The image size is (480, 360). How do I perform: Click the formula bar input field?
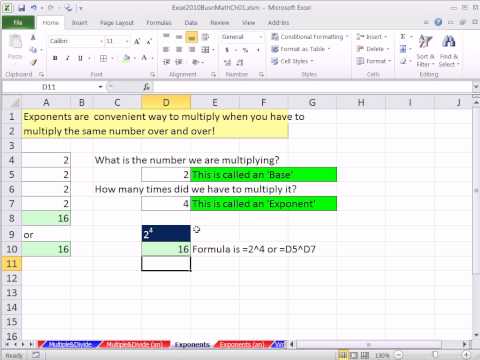(x=313, y=87)
